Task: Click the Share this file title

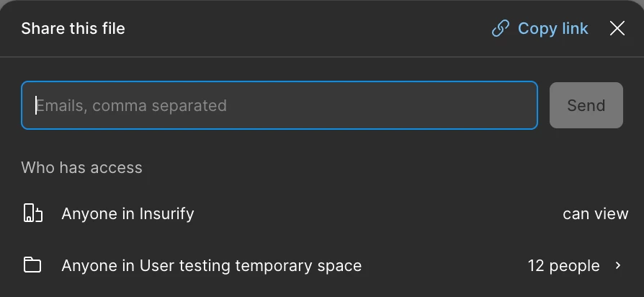Action: point(73,29)
